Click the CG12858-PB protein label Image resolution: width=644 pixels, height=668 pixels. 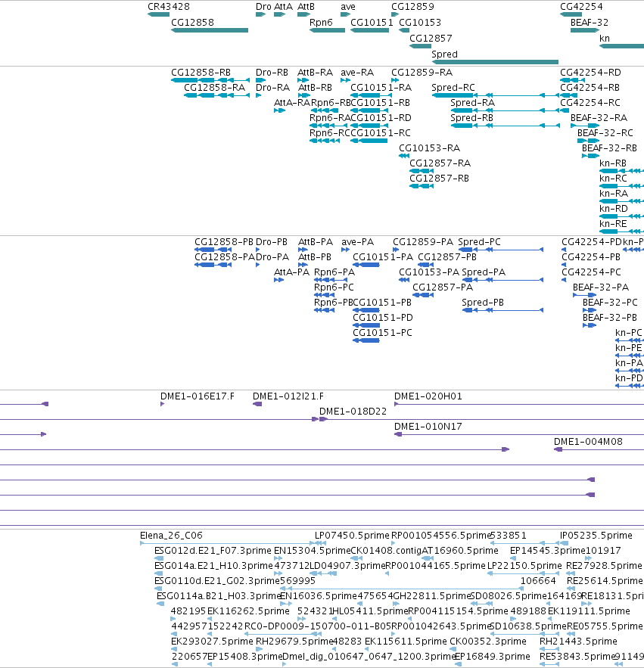tap(224, 242)
